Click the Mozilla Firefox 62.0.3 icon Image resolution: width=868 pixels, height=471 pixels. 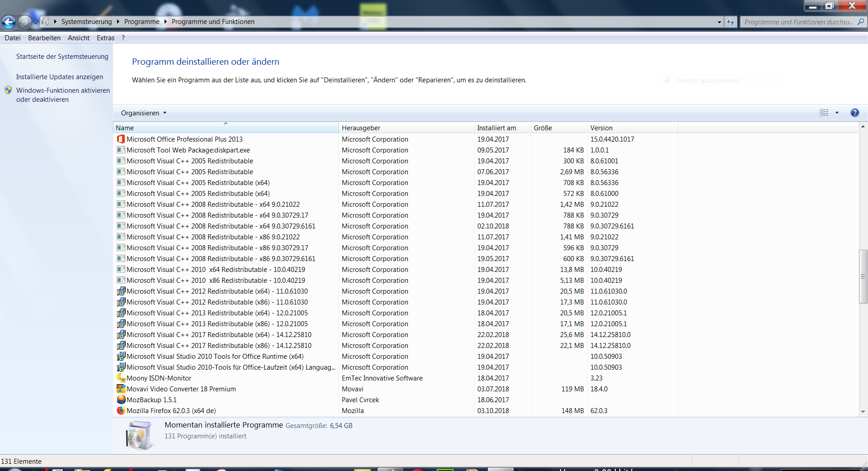(121, 410)
